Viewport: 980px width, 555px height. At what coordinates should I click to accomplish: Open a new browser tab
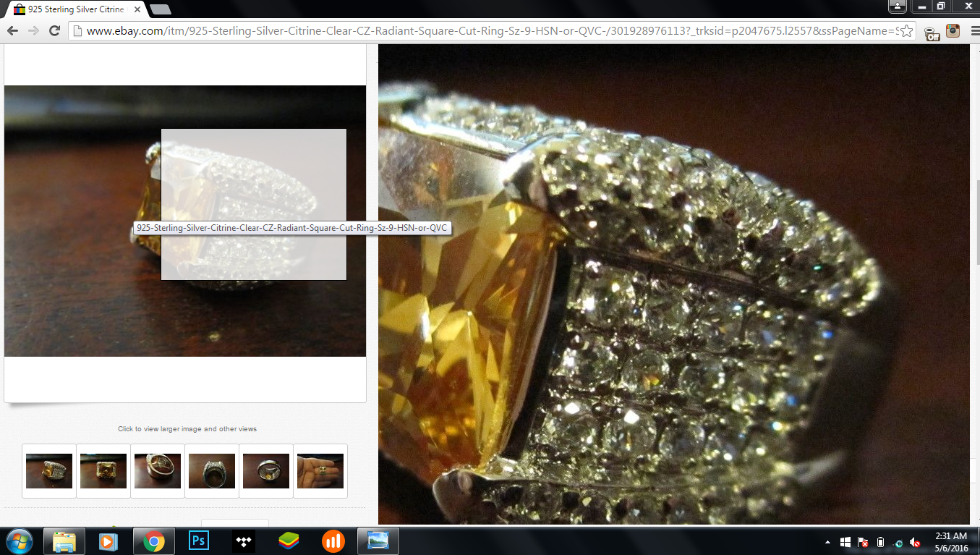(159, 9)
